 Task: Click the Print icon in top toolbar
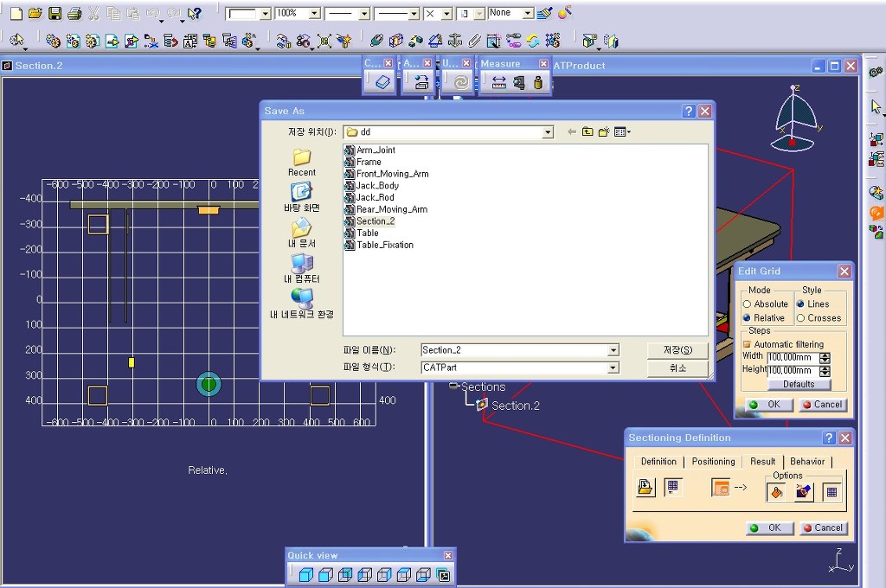(x=74, y=14)
